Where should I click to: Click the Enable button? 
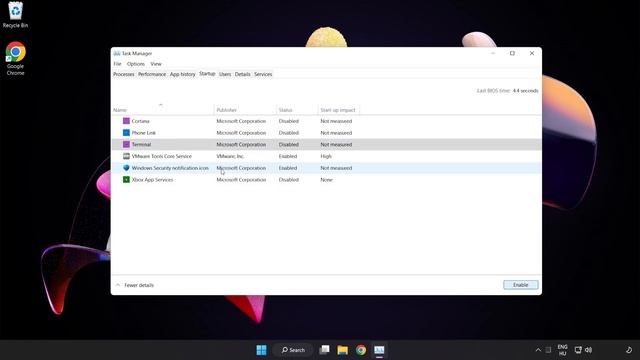pyautogui.click(x=520, y=285)
